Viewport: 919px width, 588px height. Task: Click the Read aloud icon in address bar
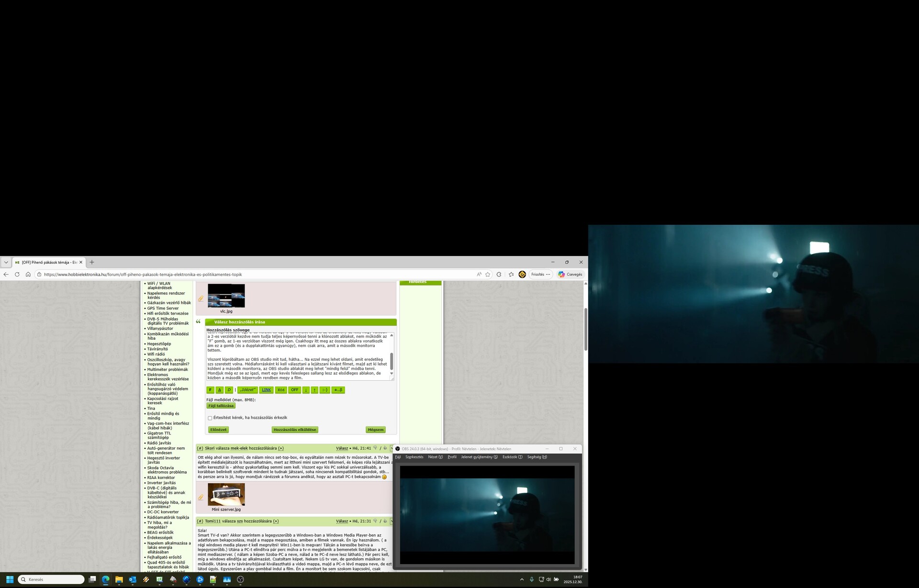point(479,275)
